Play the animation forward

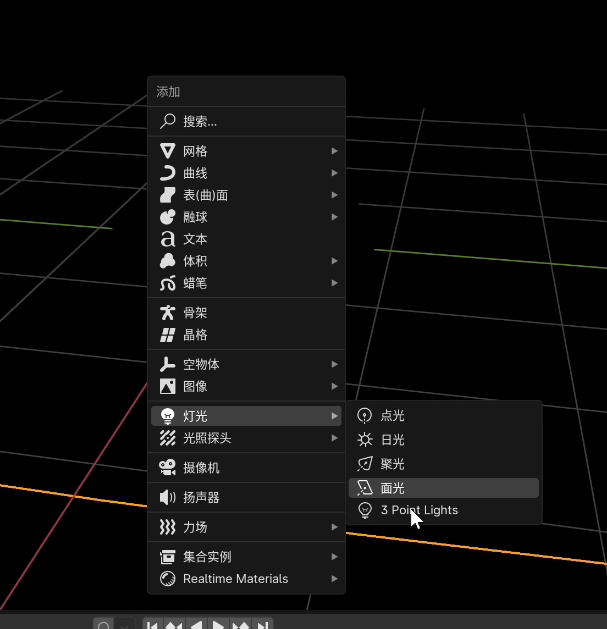point(218,624)
